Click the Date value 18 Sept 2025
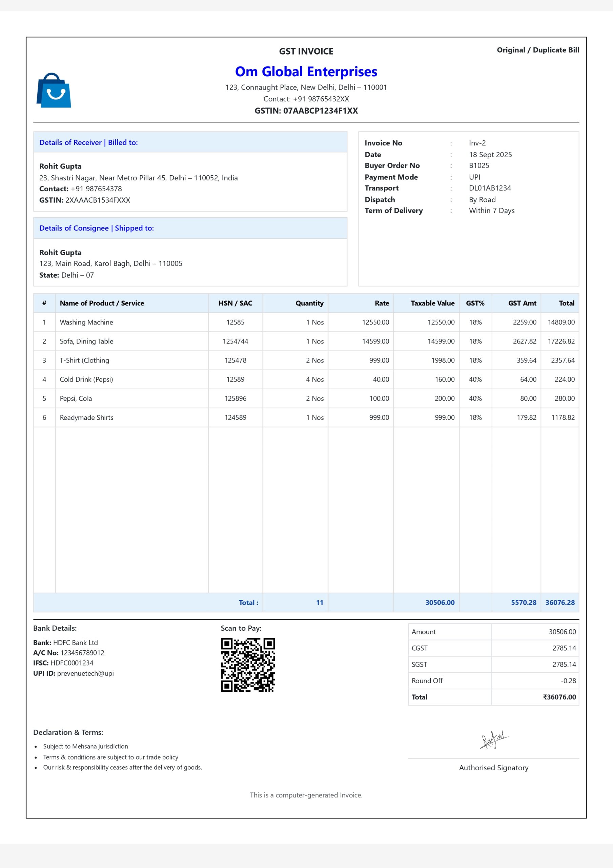Viewport: 613px width, 868px height. pyautogui.click(x=490, y=155)
